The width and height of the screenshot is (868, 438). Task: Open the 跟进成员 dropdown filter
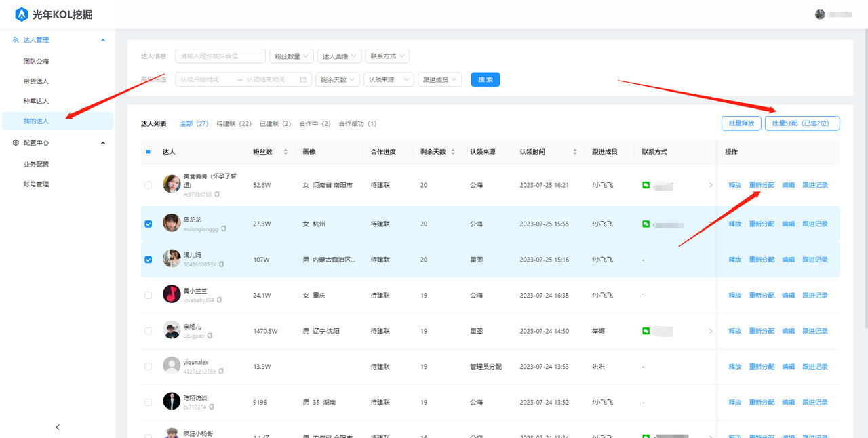439,79
